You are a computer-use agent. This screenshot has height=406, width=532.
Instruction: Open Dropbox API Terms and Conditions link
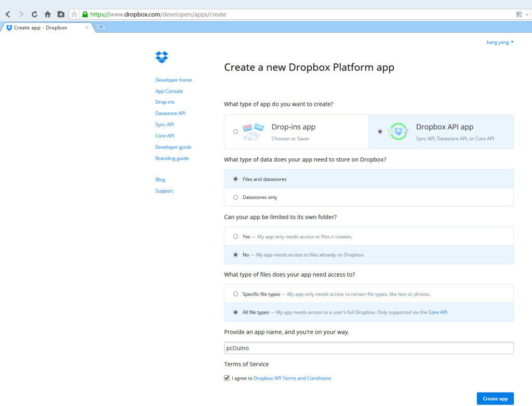pos(292,378)
